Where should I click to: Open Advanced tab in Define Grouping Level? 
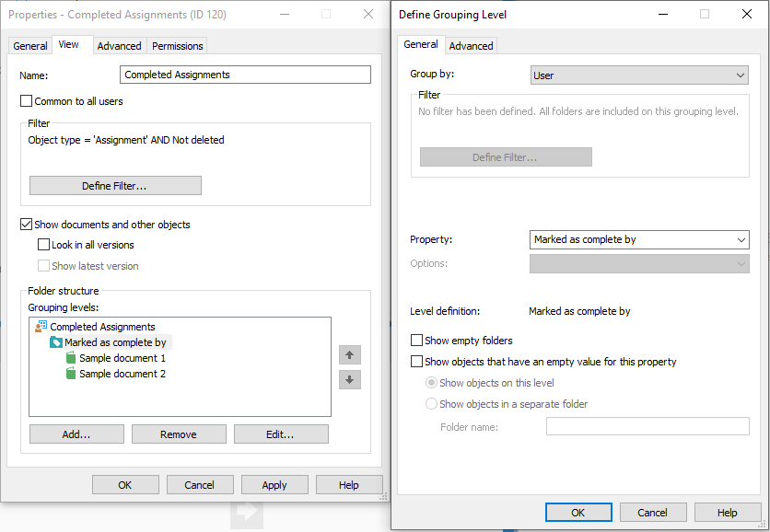(x=471, y=46)
